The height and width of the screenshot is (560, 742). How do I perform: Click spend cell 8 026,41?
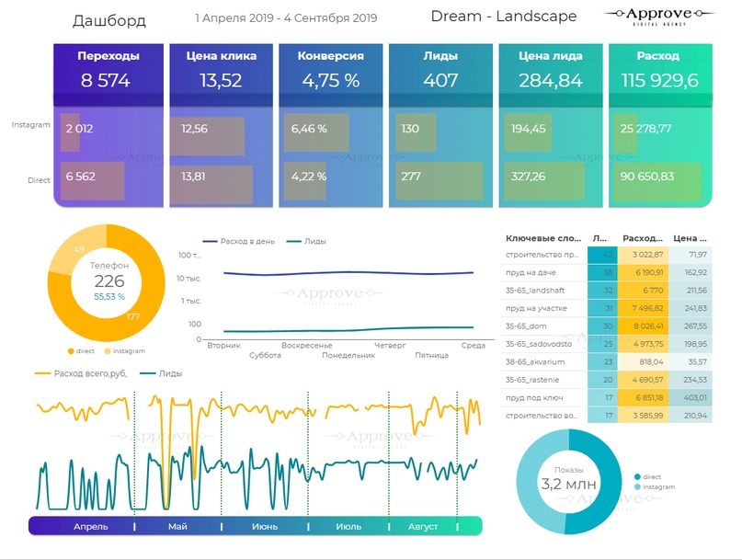pos(643,326)
